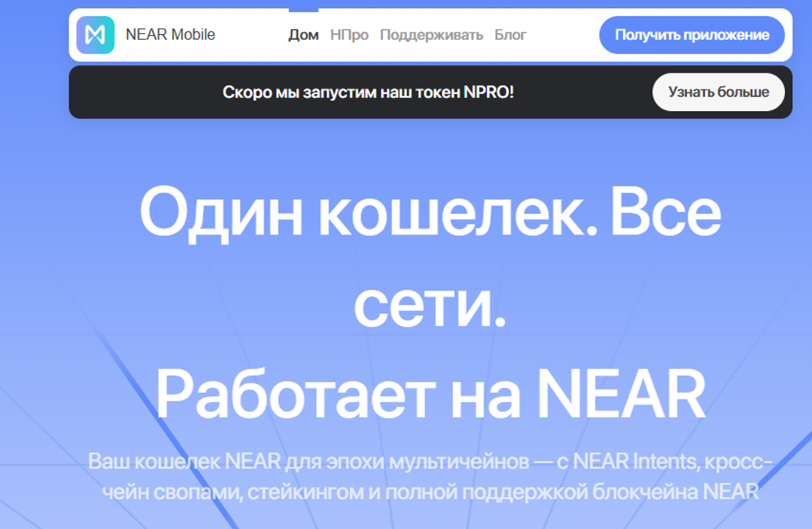
Task: Open the NEAR Mobile brand name link
Action: point(171,35)
